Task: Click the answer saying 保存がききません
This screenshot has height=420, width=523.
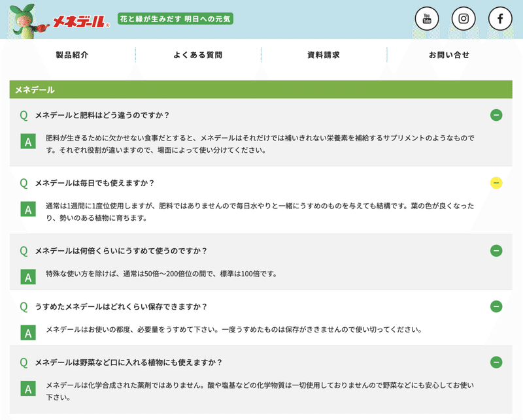Action: (234, 330)
